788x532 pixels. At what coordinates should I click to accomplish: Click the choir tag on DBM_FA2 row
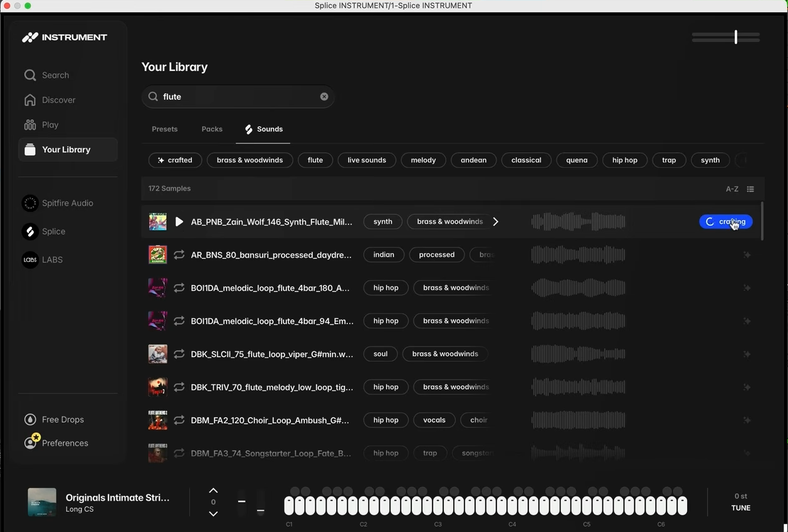point(478,420)
